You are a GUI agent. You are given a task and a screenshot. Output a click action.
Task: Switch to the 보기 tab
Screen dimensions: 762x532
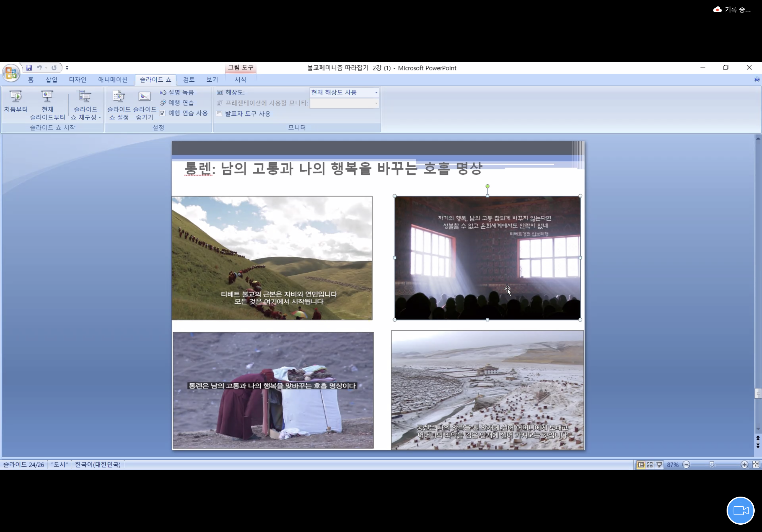pos(212,80)
